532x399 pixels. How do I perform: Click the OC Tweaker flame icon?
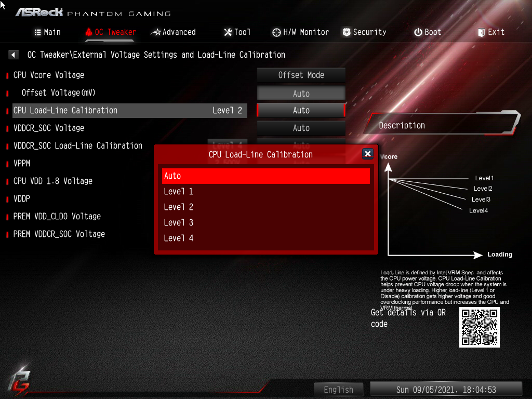point(89,32)
